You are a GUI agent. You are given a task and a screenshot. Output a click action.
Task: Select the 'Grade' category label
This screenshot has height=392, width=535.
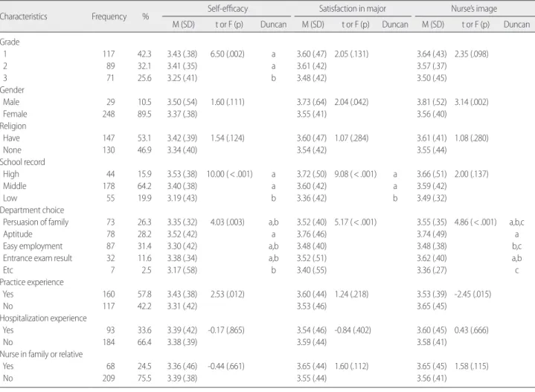point(10,42)
